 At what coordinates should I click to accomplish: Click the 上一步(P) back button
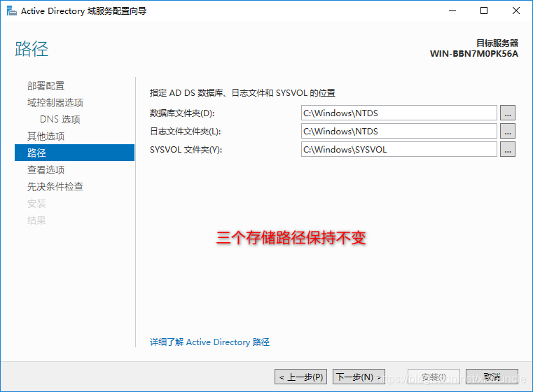(x=301, y=377)
